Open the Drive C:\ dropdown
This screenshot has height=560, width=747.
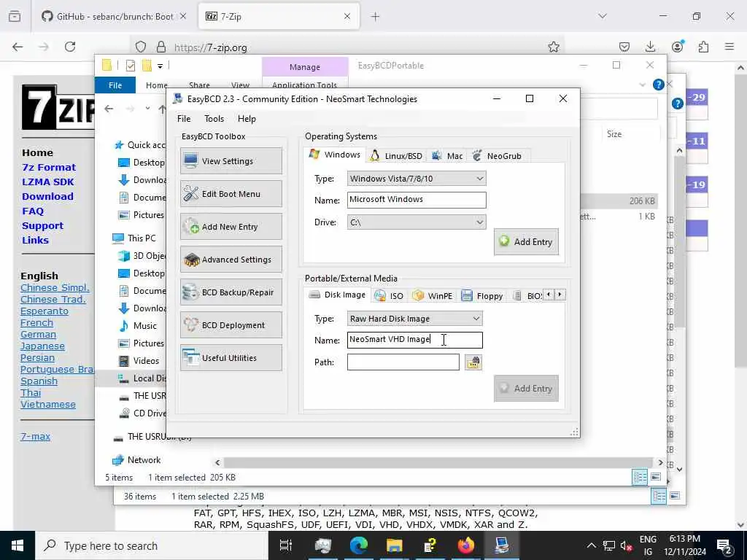click(x=417, y=222)
